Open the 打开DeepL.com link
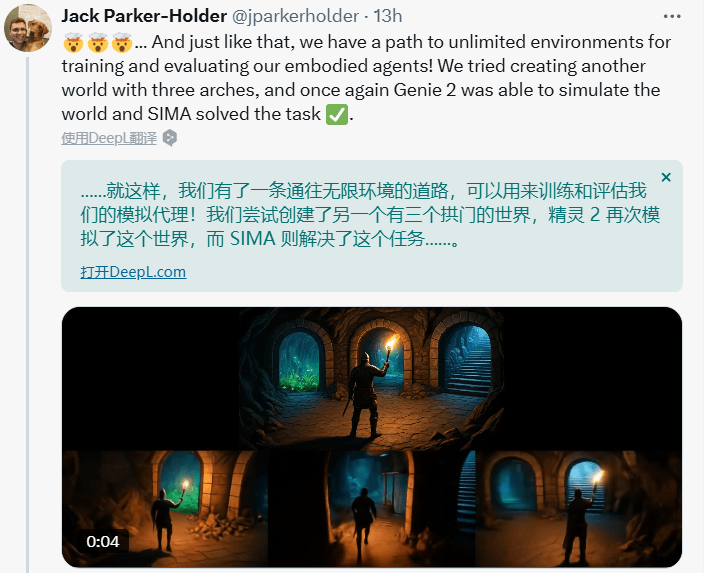709x573 pixels. pyautogui.click(x=133, y=272)
